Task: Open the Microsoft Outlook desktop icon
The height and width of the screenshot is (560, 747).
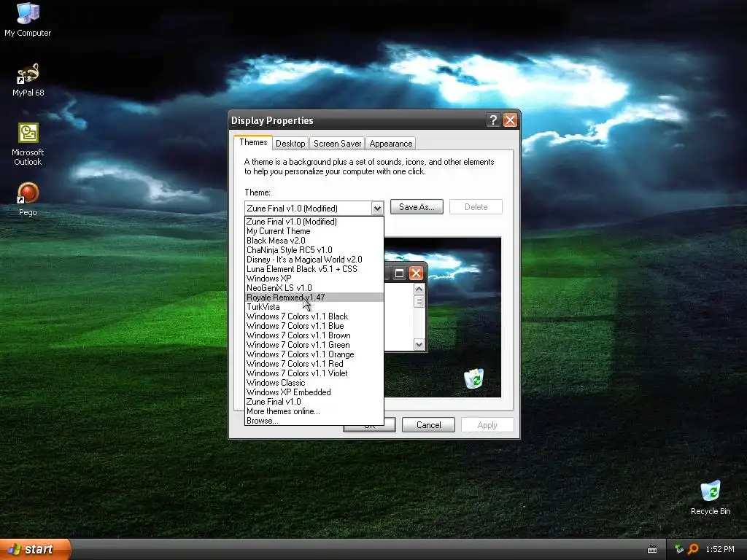Action: pos(28,144)
